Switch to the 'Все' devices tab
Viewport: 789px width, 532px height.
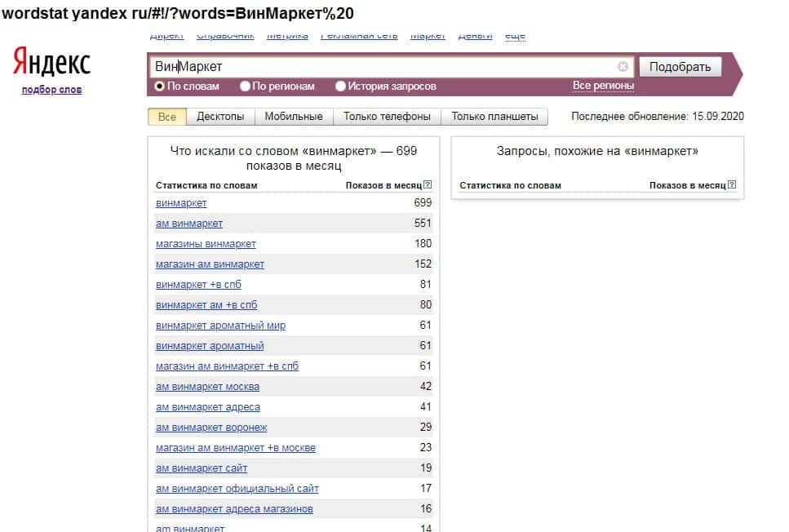coord(167,117)
